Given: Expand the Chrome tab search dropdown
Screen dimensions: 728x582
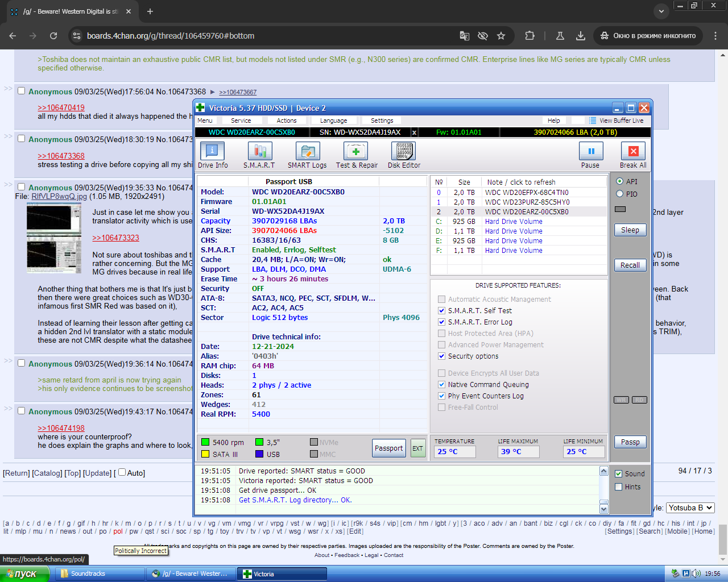Looking at the screenshot, I should (661, 11).
